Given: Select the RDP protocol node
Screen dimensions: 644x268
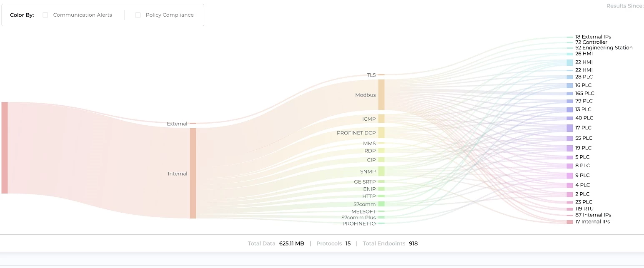Looking at the screenshot, I should pyautogui.click(x=381, y=151).
